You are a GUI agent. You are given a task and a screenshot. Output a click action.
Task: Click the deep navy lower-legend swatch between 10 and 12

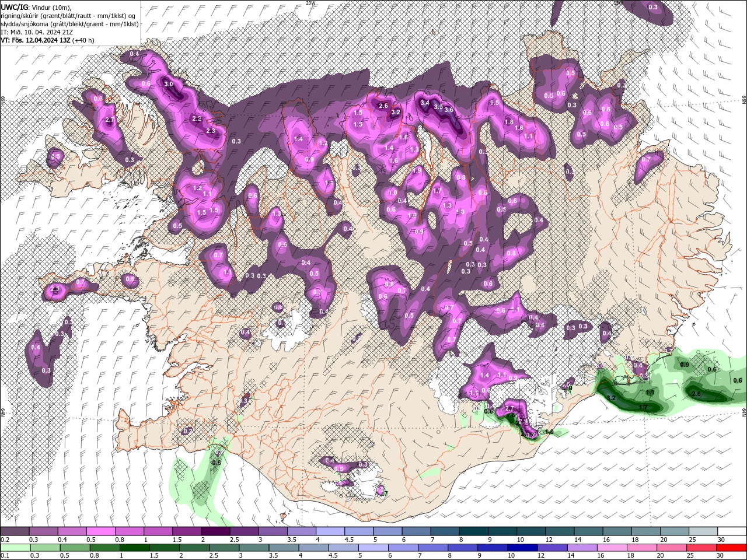tap(522, 548)
